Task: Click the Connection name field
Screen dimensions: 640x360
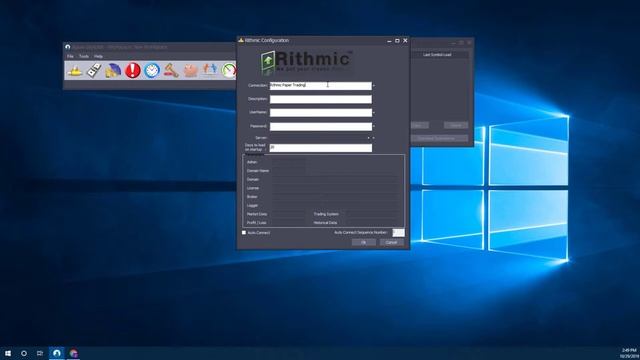Action: [x=321, y=85]
